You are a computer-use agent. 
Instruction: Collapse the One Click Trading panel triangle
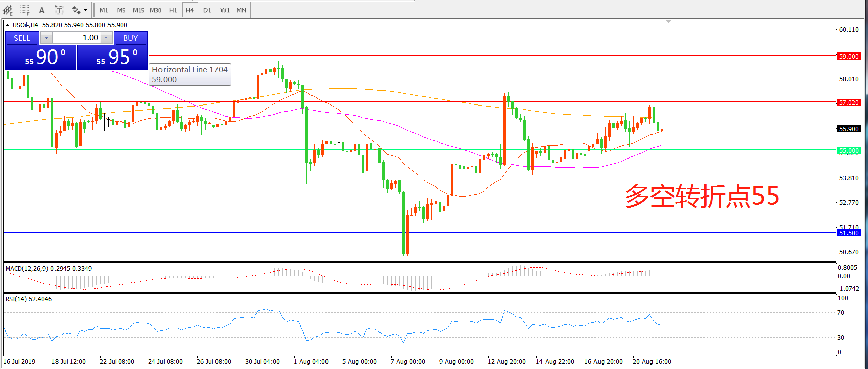pos(8,25)
